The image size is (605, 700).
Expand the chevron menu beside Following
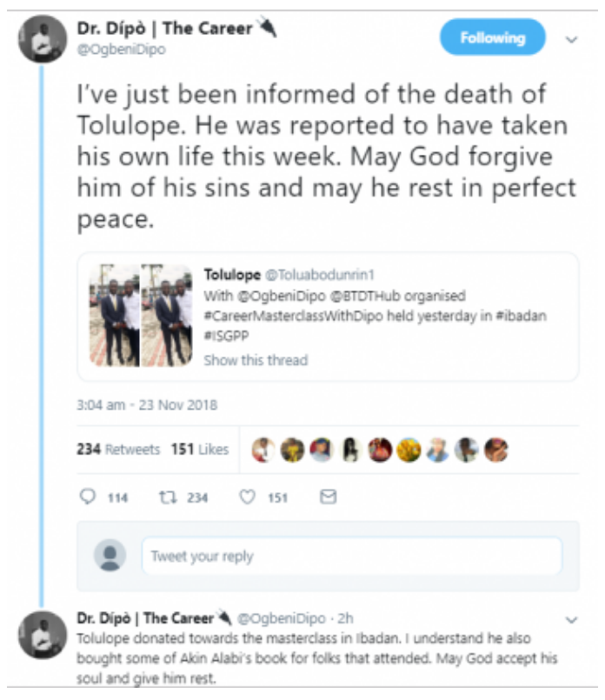[x=572, y=39]
